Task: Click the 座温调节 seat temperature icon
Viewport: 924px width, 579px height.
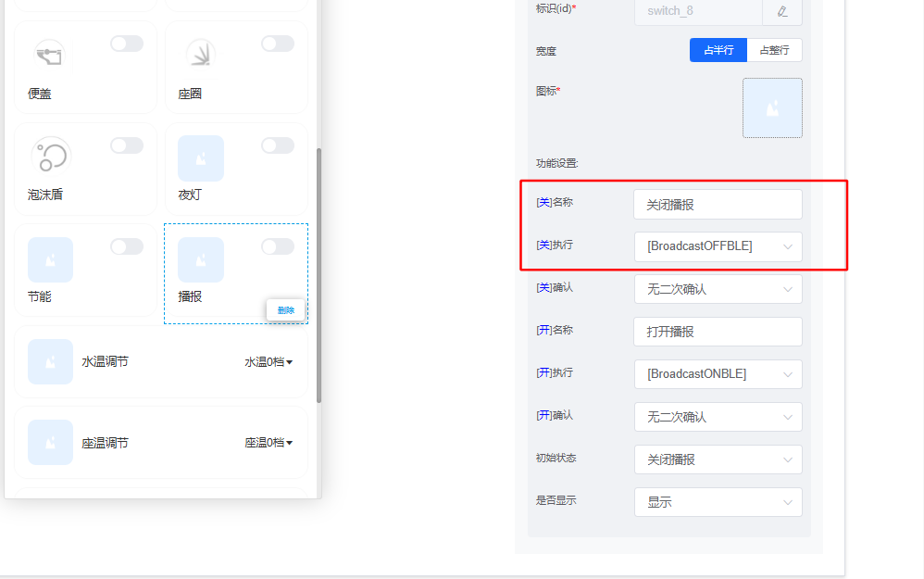Action: (50, 442)
